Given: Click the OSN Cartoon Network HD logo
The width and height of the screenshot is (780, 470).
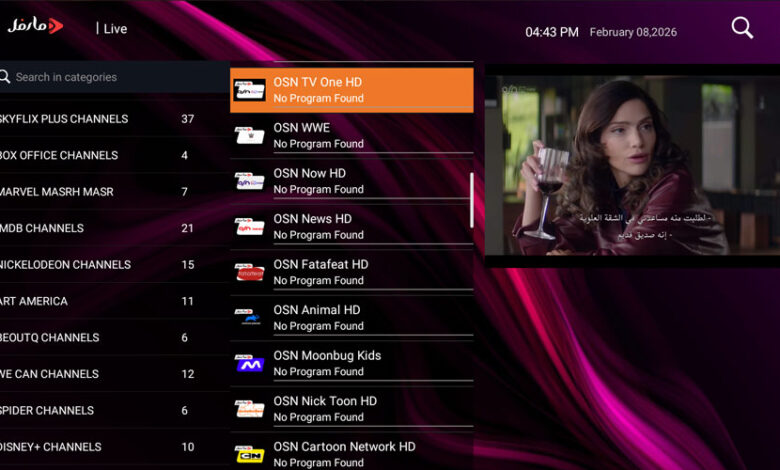Looking at the screenshot, I should [249, 454].
